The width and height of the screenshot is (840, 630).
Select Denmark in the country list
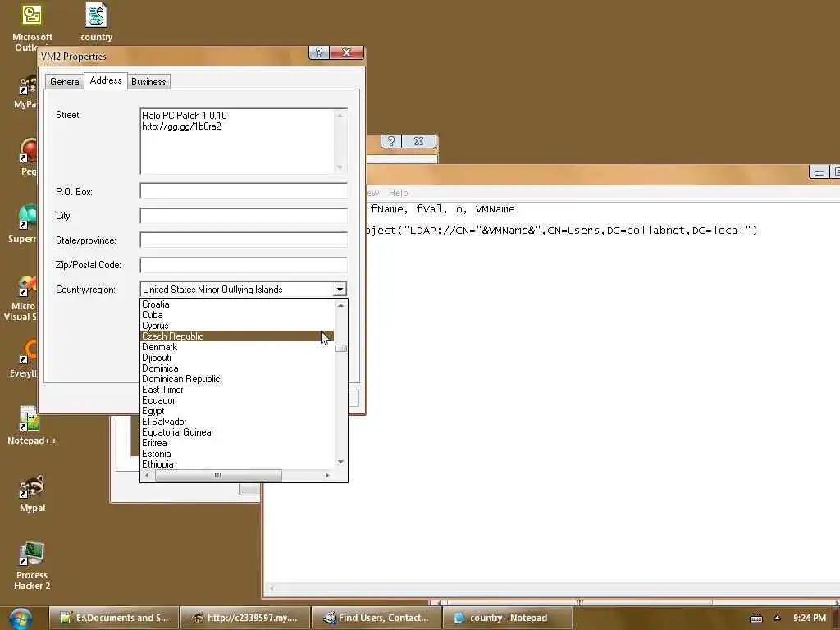(237, 347)
